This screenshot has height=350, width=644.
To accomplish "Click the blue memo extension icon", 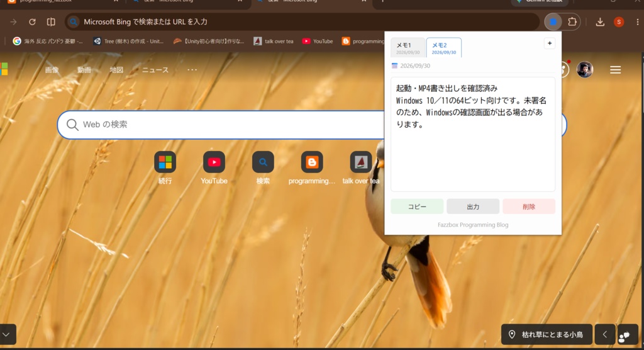I will tap(553, 22).
